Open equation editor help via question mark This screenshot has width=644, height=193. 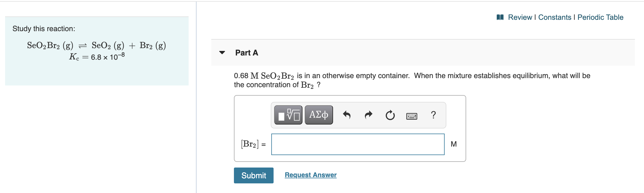pyautogui.click(x=433, y=115)
